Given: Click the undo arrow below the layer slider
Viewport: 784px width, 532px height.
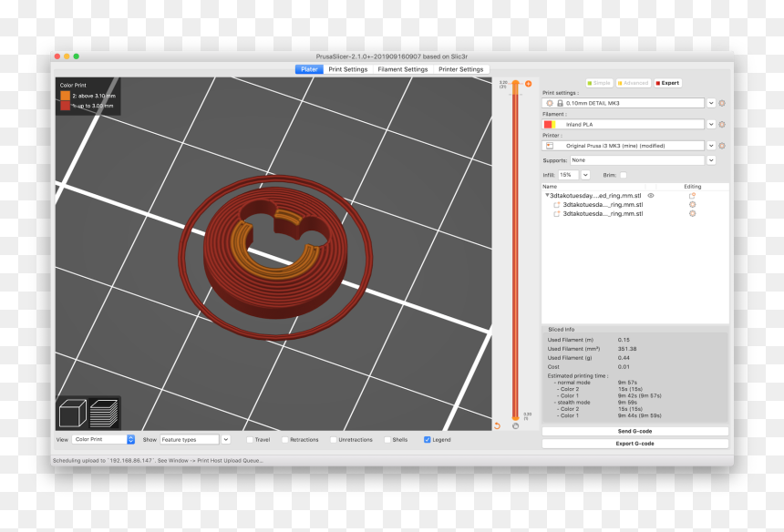Looking at the screenshot, I should point(497,425).
